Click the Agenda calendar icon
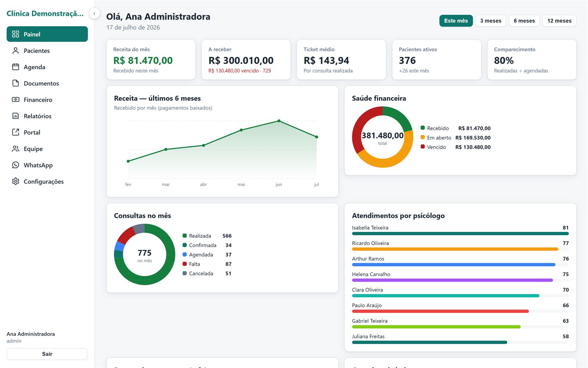This screenshot has width=588, height=368. point(15,67)
